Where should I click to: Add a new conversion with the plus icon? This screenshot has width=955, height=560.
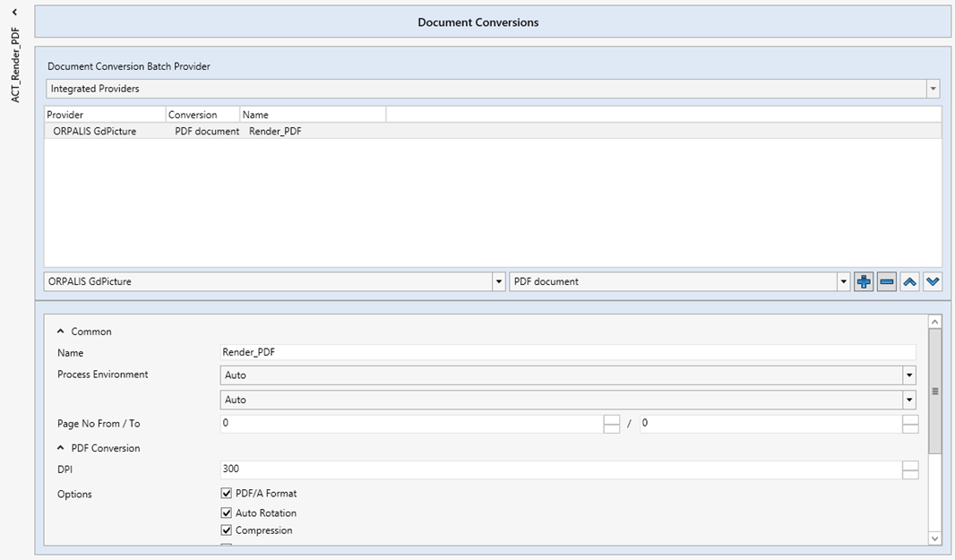point(862,280)
